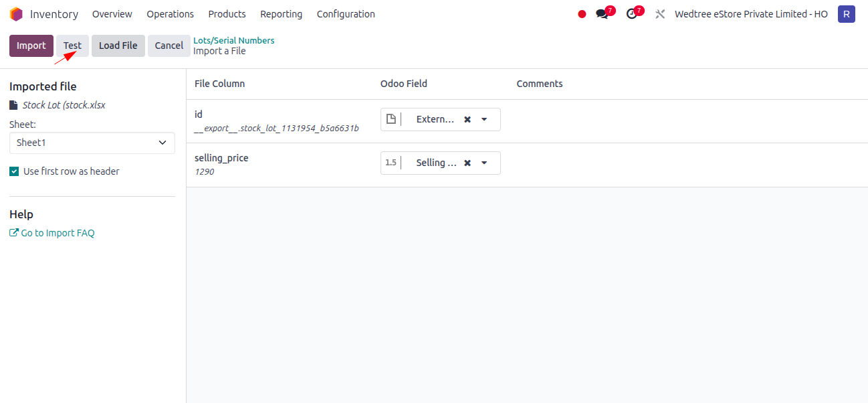Select the selling_price file column row
The width and height of the screenshot is (868, 403).
527,165
